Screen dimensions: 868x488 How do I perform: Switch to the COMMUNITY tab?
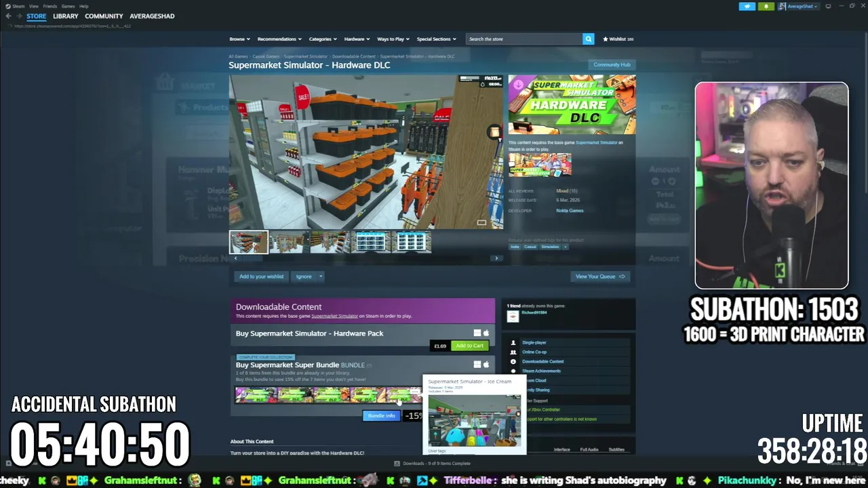[104, 16]
